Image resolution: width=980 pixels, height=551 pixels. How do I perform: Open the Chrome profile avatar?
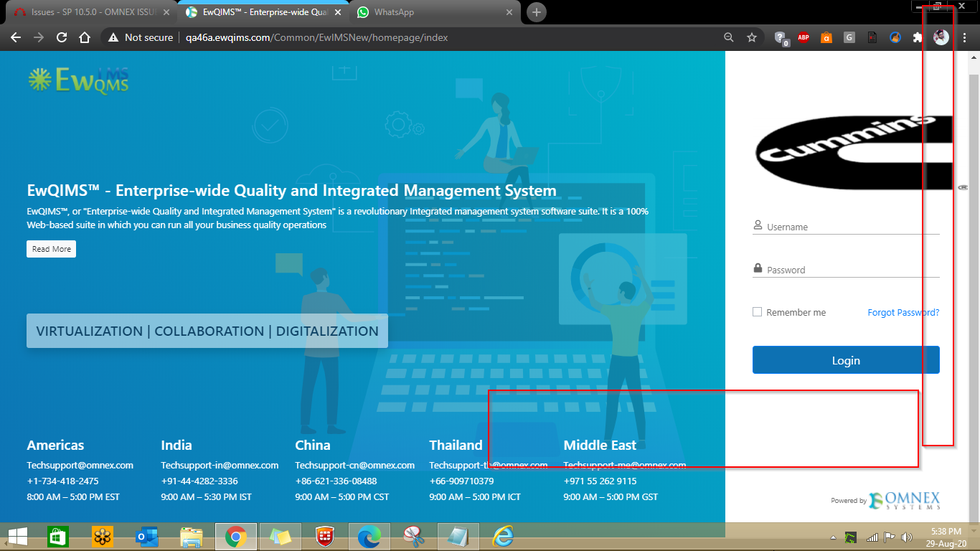941,37
